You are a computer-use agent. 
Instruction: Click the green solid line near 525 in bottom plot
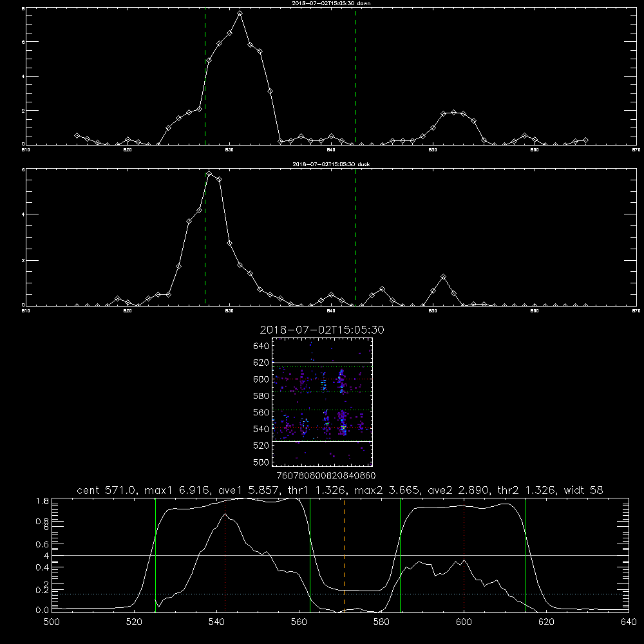click(155, 555)
